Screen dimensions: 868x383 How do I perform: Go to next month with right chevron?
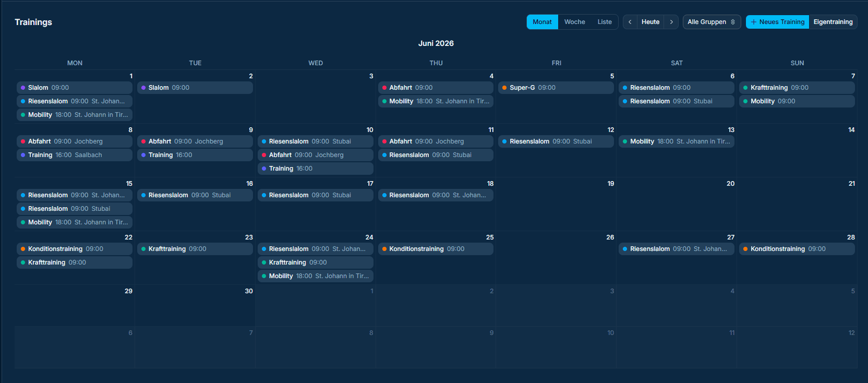click(x=671, y=22)
